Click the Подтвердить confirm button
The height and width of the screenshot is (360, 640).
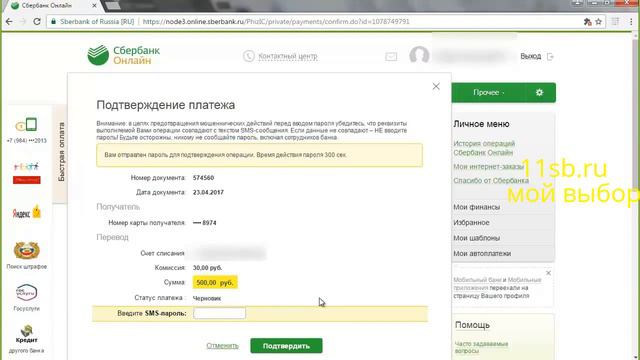(x=286, y=346)
